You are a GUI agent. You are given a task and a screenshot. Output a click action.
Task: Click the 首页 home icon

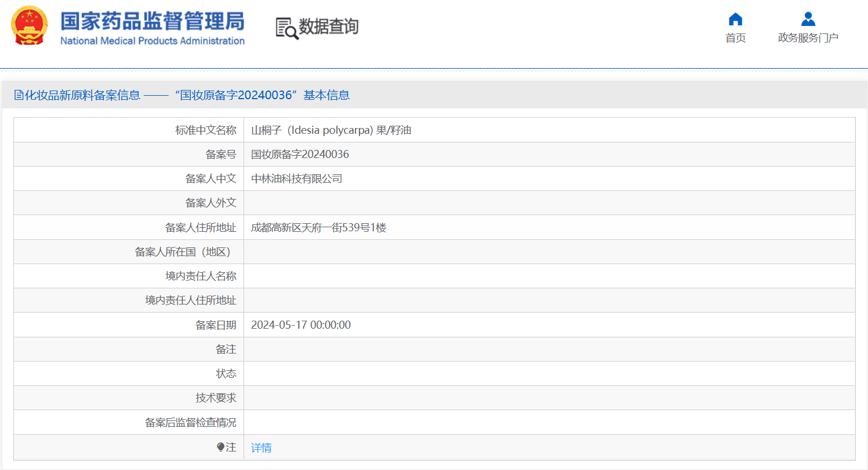[x=735, y=19]
